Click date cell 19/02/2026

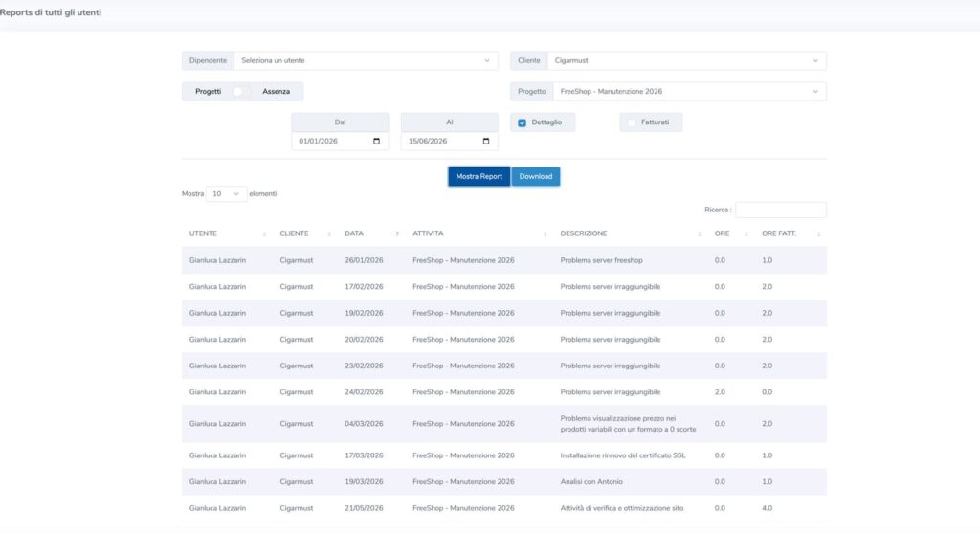tap(364, 313)
